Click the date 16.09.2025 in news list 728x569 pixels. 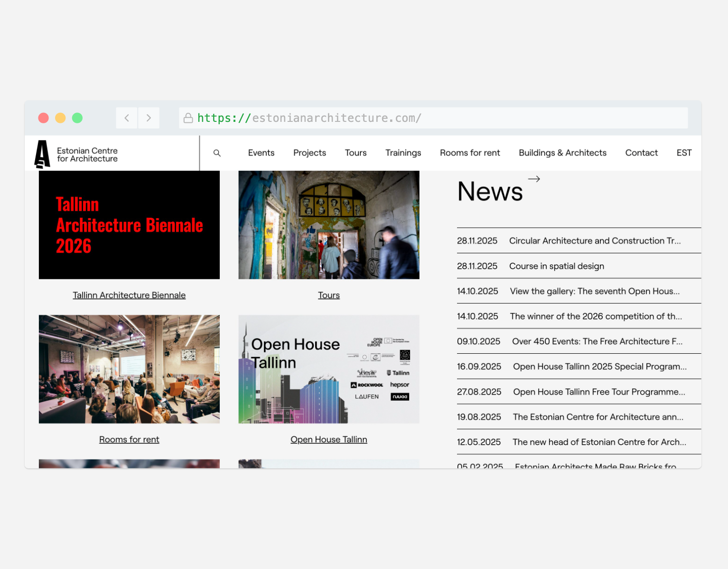click(x=479, y=367)
